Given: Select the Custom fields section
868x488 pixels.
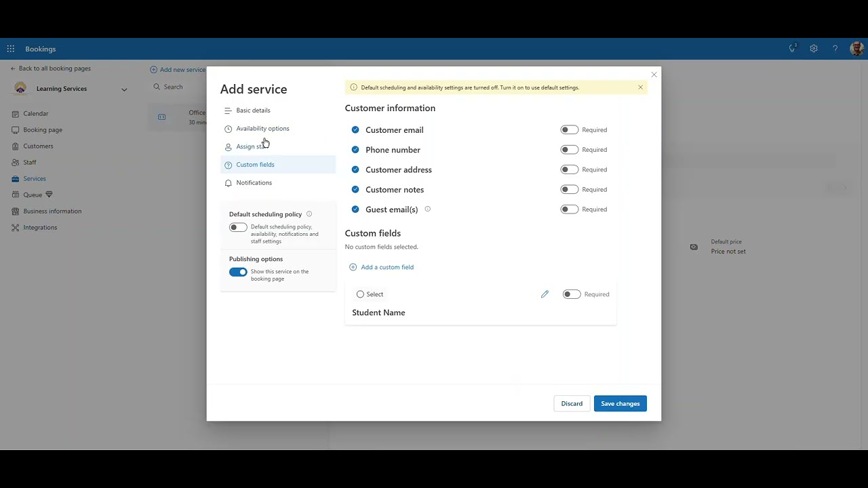Looking at the screenshot, I should tap(278, 165).
